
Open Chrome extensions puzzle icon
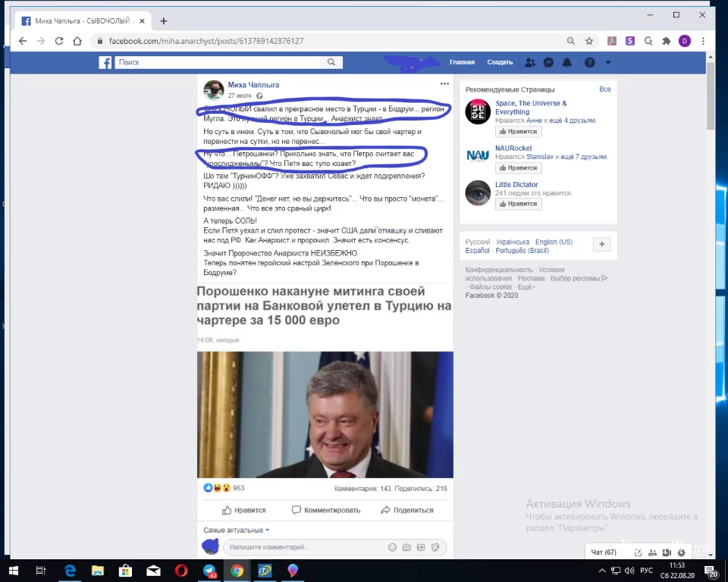pos(667,41)
